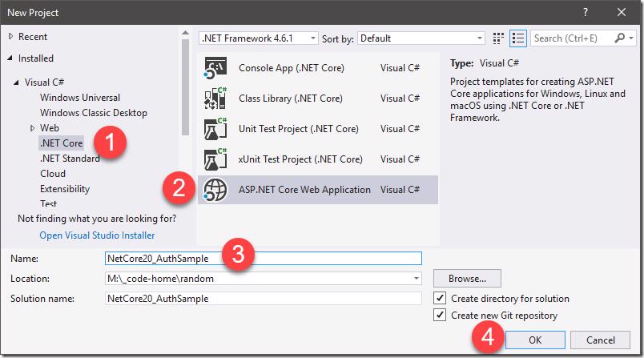Open search options dropdown arrow
Image resolution: width=644 pixels, height=358 pixels.
(631, 38)
